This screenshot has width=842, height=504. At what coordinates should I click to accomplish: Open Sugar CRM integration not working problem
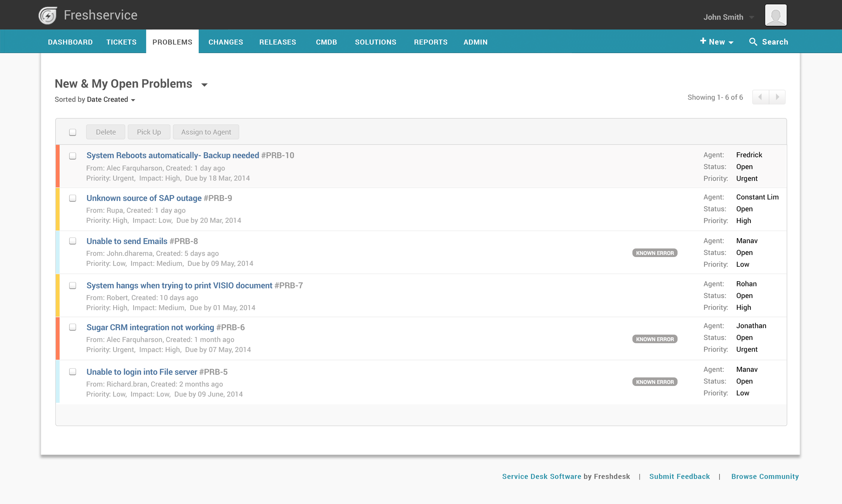point(150,328)
